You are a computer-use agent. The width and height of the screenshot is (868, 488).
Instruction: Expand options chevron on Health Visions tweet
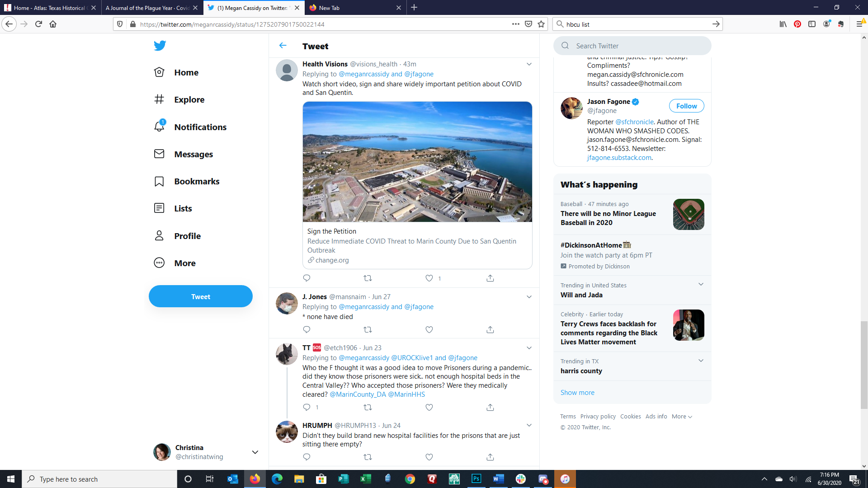pyautogui.click(x=529, y=64)
